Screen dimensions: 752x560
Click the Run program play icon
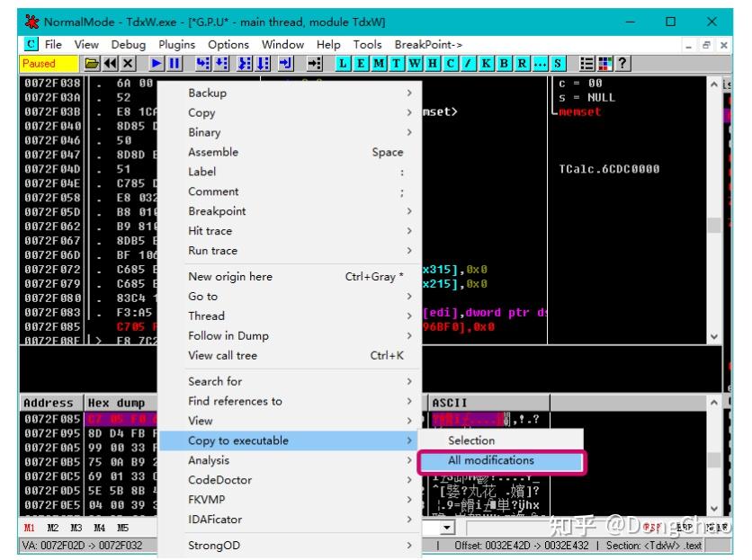(x=156, y=64)
